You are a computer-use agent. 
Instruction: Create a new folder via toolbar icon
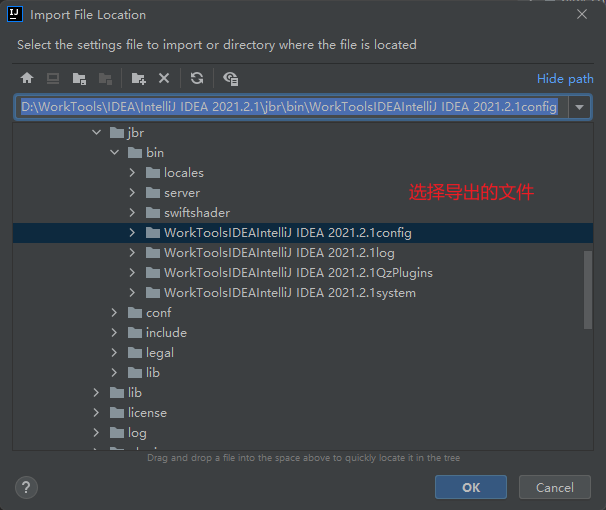[138, 78]
